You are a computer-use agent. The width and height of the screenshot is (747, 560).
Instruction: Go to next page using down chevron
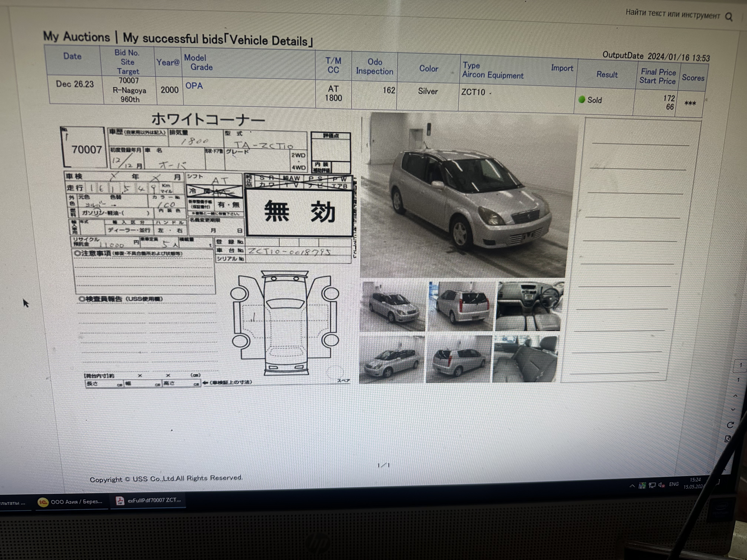(x=733, y=409)
